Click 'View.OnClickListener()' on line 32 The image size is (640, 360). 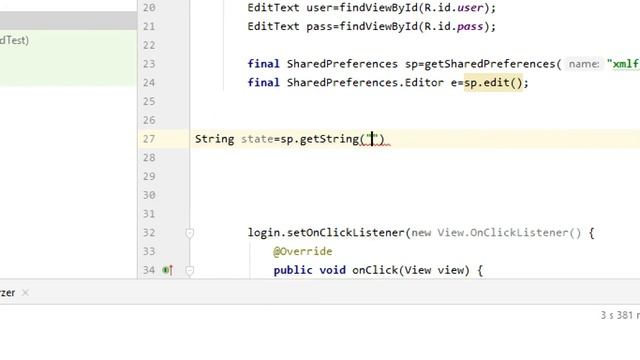509,233
